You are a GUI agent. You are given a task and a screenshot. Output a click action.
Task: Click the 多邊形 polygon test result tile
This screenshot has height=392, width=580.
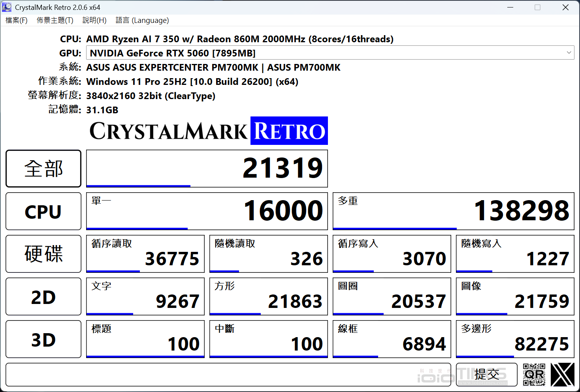point(515,339)
